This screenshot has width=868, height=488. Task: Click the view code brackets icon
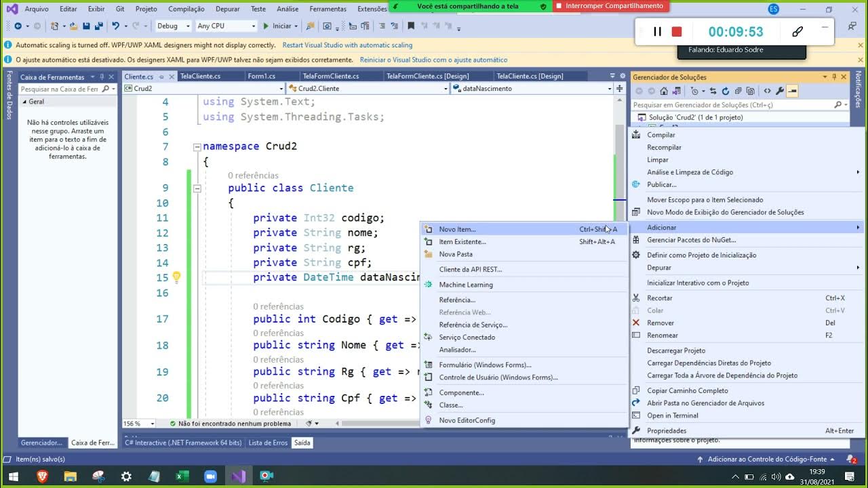pyautogui.click(x=767, y=91)
